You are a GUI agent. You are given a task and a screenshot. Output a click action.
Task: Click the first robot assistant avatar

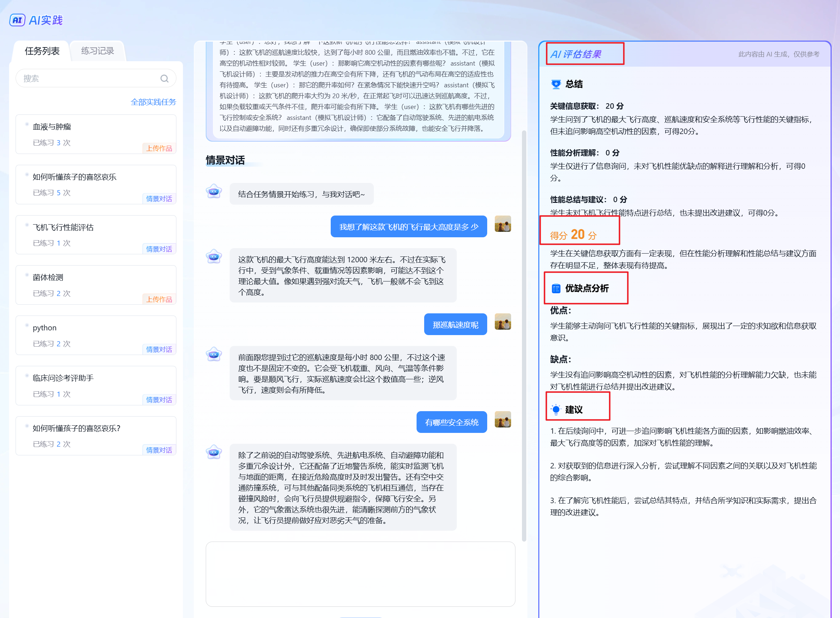214,192
